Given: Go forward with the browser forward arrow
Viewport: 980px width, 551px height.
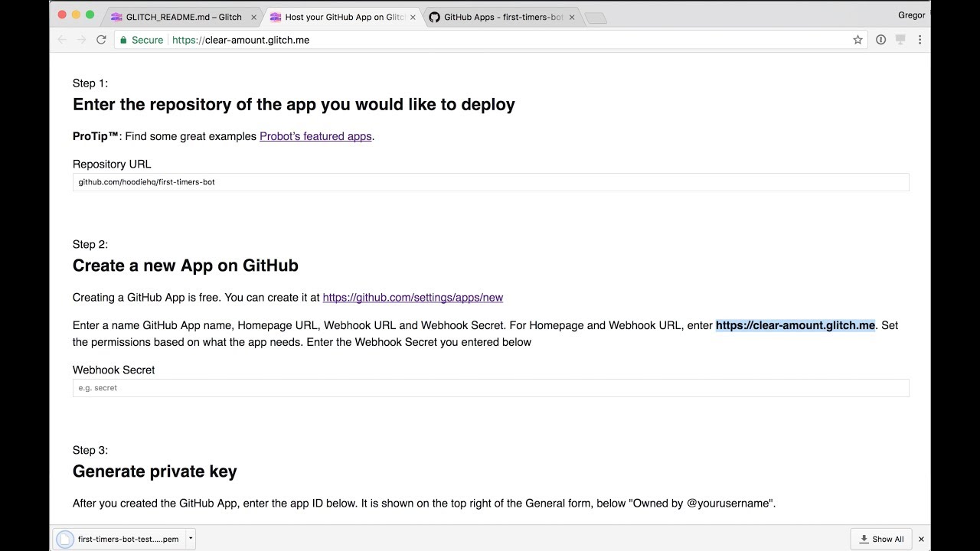Looking at the screenshot, I should click(x=81, y=40).
